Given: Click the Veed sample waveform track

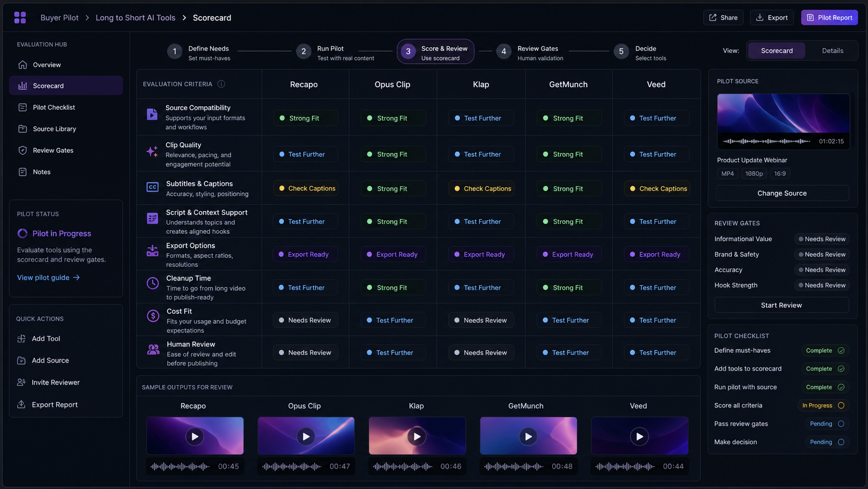Looking at the screenshot, I should pos(625,467).
